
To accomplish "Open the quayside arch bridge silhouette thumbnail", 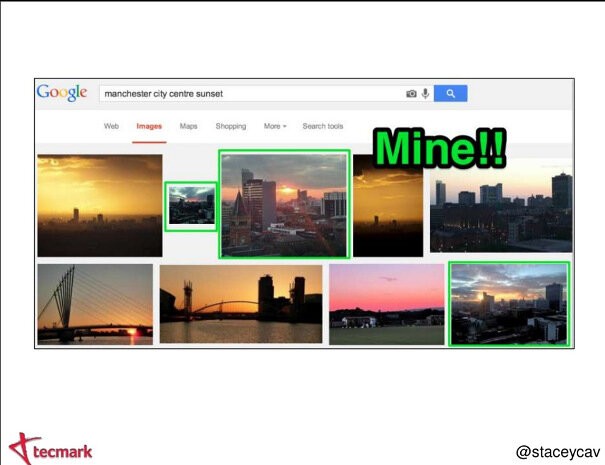I will [x=241, y=304].
